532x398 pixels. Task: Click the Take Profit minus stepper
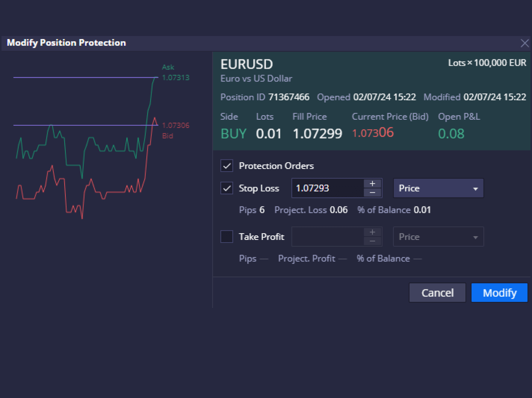[372, 241]
